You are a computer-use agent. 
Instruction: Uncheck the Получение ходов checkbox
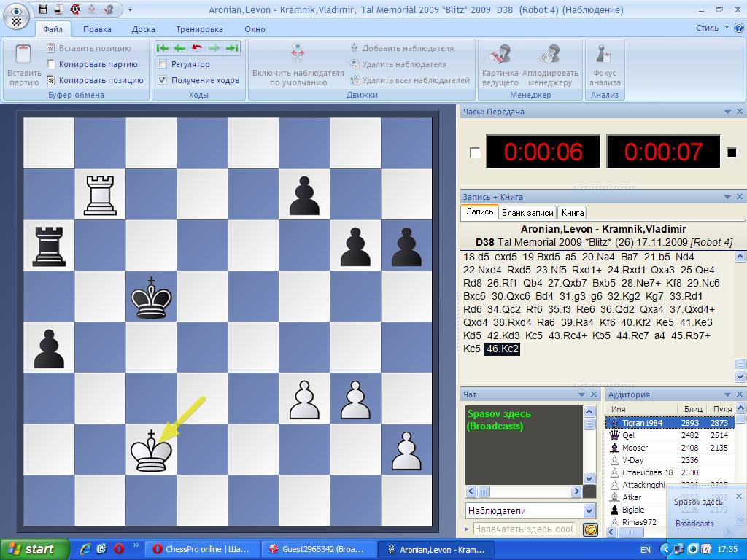[163, 80]
